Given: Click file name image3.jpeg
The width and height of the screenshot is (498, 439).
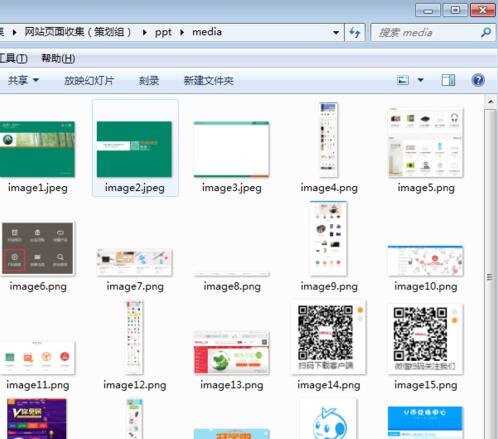Looking at the screenshot, I should click(232, 188).
